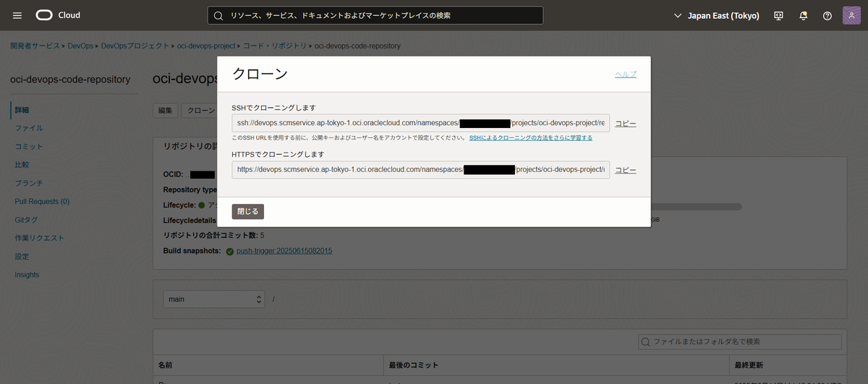Viewport: 868px width, 384px height.
Task: Click the green build snapshot status icon
Action: 229,252
